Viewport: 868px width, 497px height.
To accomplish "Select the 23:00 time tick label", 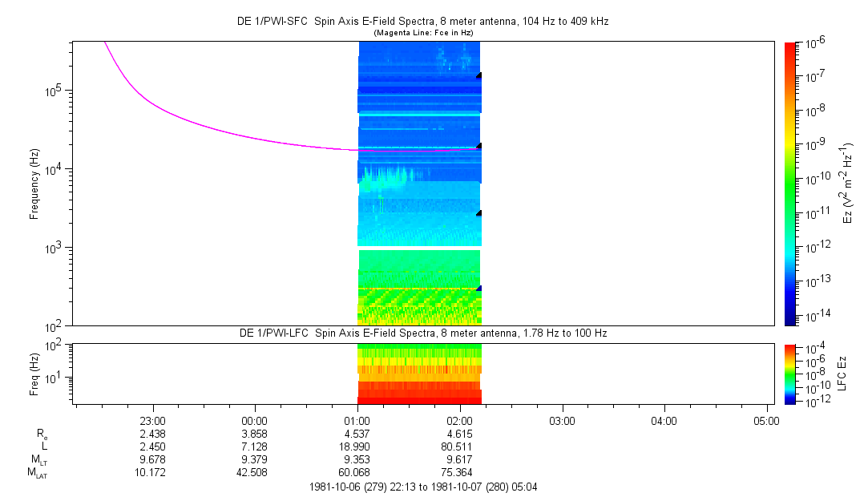I will coord(152,420).
